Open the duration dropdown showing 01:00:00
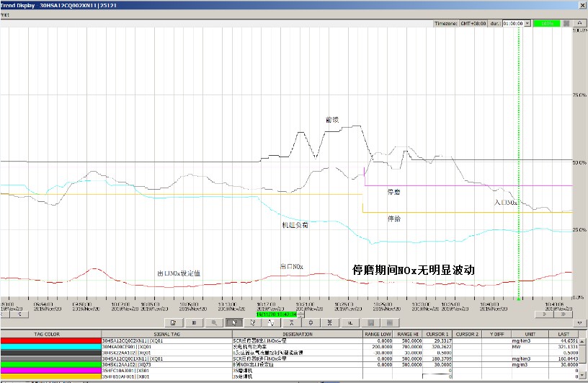Screen dimensions: 588x383 click(x=527, y=23)
